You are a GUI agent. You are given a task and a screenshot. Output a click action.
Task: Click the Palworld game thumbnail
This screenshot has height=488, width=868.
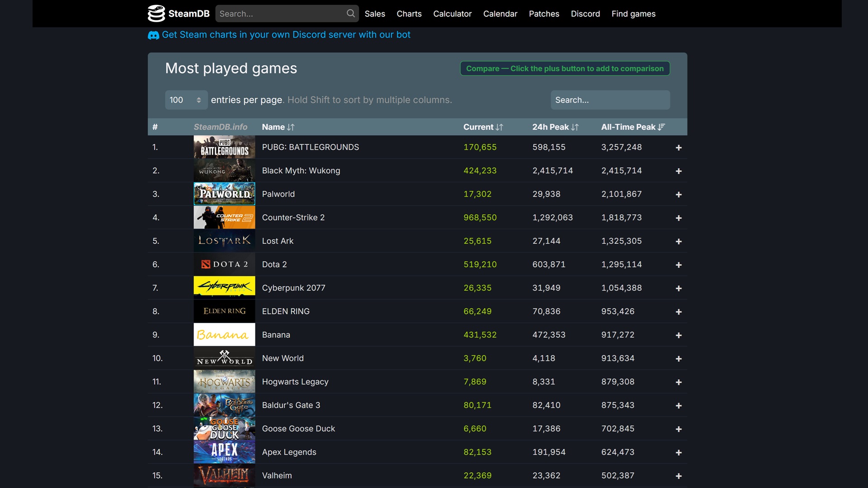click(x=224, y=194)
